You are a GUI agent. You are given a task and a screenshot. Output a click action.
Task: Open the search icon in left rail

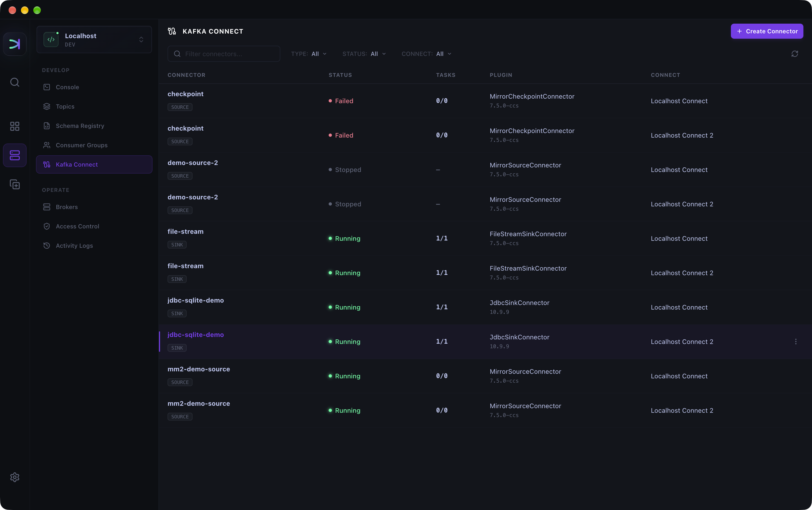coord(15,82)
